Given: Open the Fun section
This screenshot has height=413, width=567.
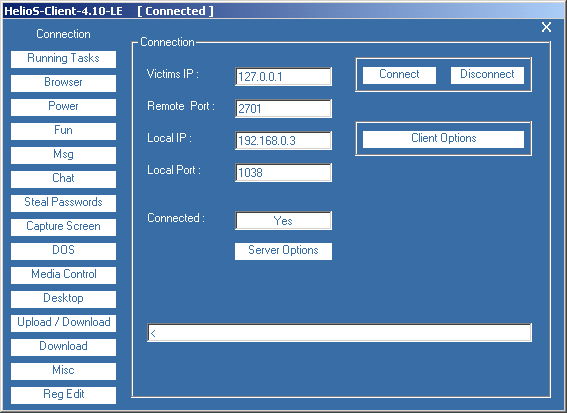Looking at the screenshot, I should click(63, 131).
